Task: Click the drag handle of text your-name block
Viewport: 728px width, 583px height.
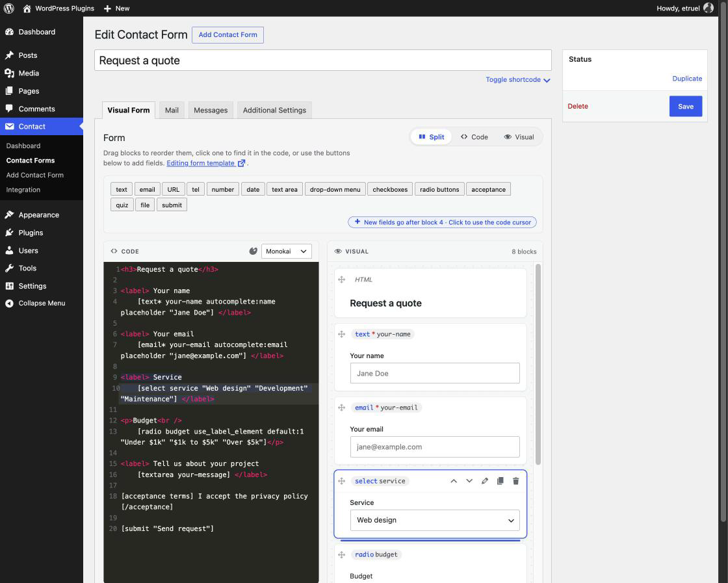Action: tap(342, 334)
